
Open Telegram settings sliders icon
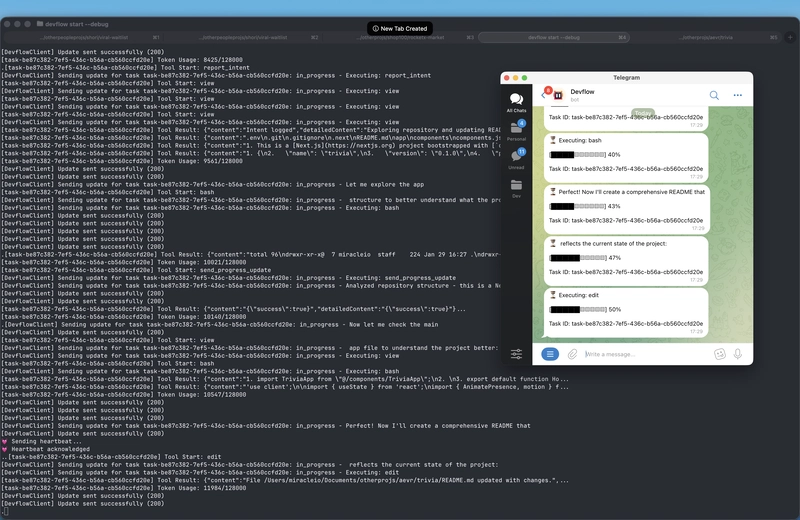(x=516, y=354)
